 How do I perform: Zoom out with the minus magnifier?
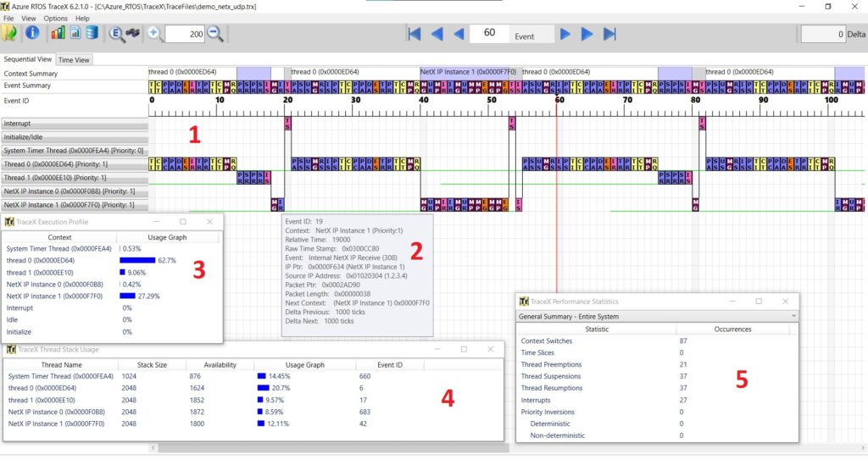pos(215,34)
